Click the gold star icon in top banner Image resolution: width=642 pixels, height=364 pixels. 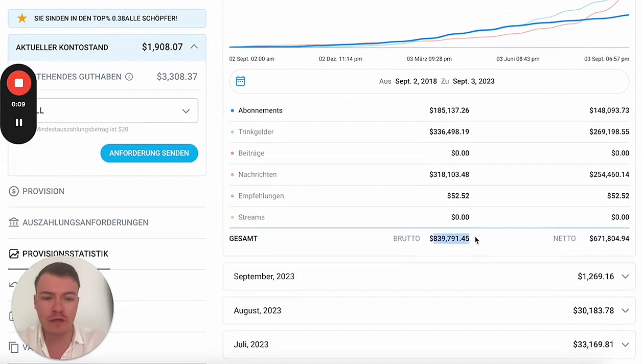pos(22,18)
